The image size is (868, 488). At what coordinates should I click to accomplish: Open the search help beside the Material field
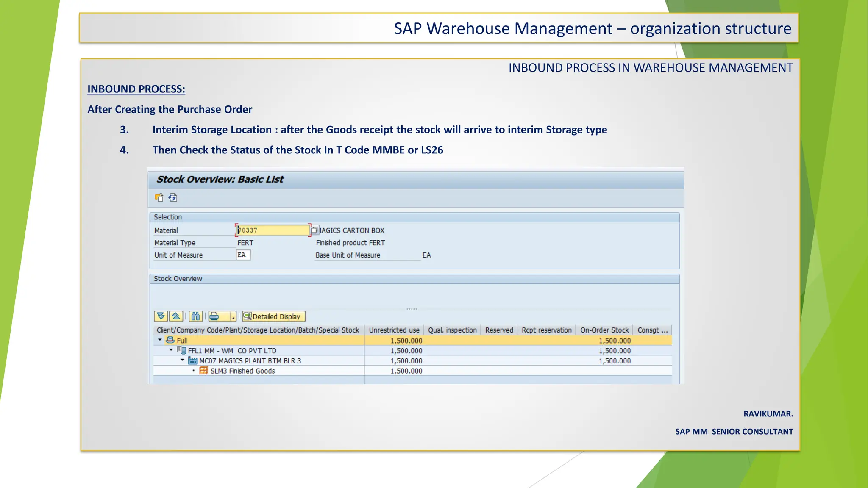point(314,230)
